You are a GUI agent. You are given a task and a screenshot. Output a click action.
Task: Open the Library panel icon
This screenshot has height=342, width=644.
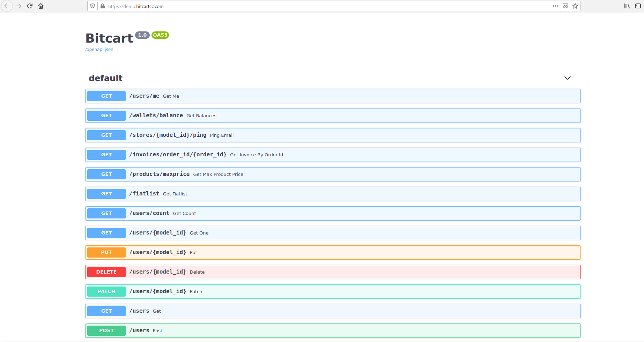coord(627,6)
